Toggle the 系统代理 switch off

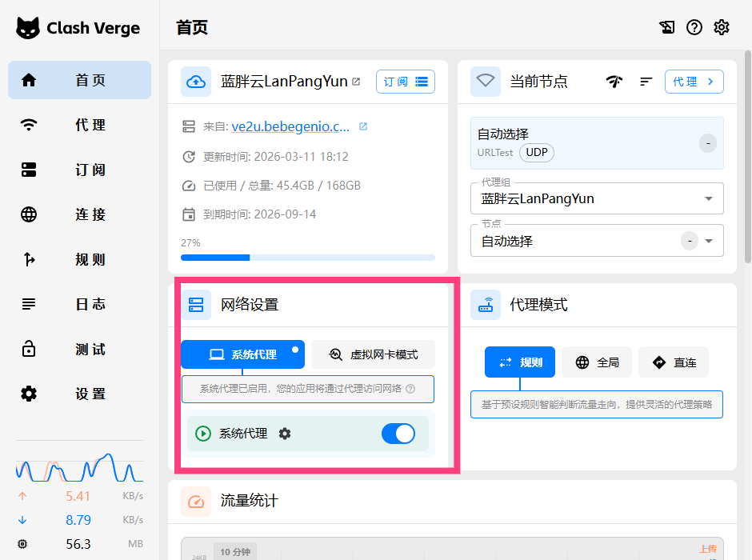pyautogui.click(x=398, y=433)
